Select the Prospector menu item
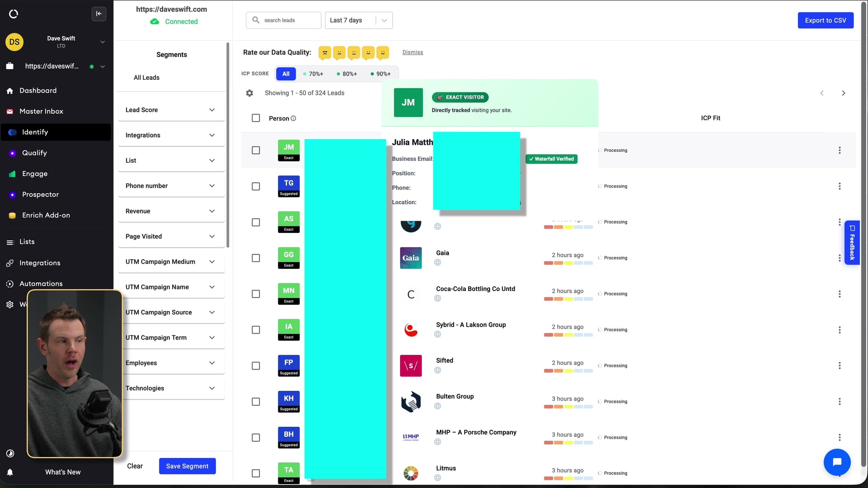This screenshot has height=488, width=868. (56, 195)
